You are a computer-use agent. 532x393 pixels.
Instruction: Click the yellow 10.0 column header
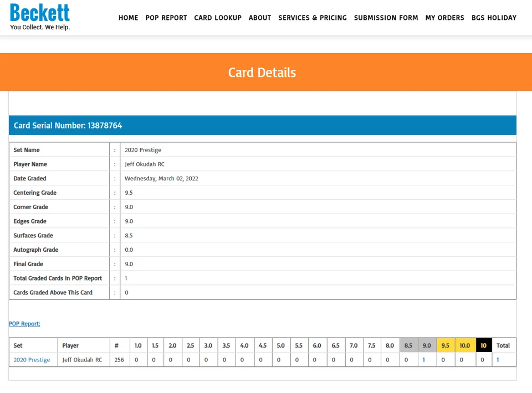[464, 345]
